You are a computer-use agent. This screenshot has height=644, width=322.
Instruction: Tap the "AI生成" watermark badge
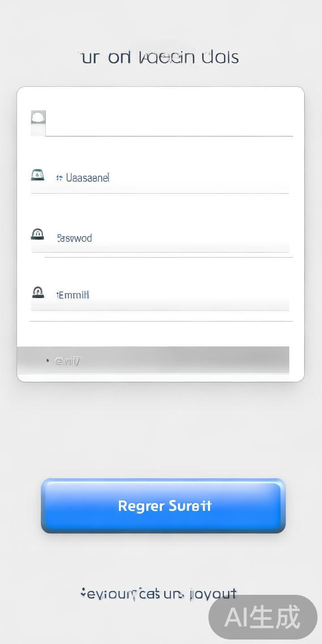pyautogui.click(x=263, y=617)
